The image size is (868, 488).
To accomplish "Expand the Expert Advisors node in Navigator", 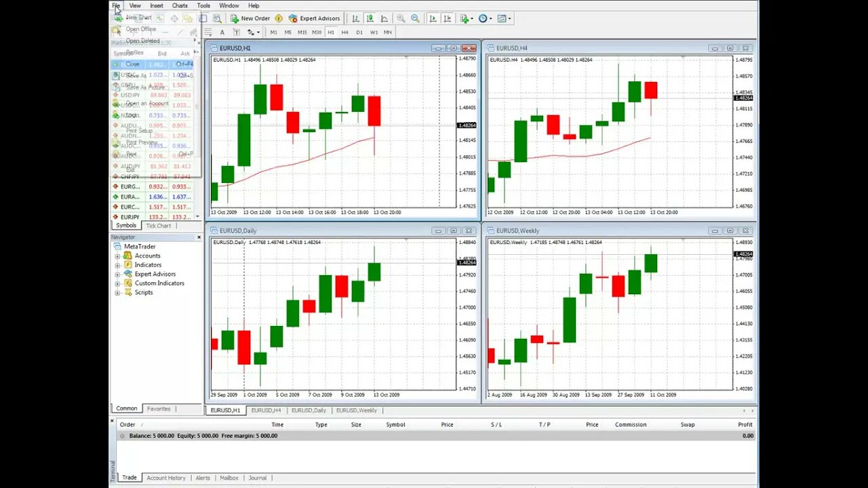I will (x=117, y=274).
